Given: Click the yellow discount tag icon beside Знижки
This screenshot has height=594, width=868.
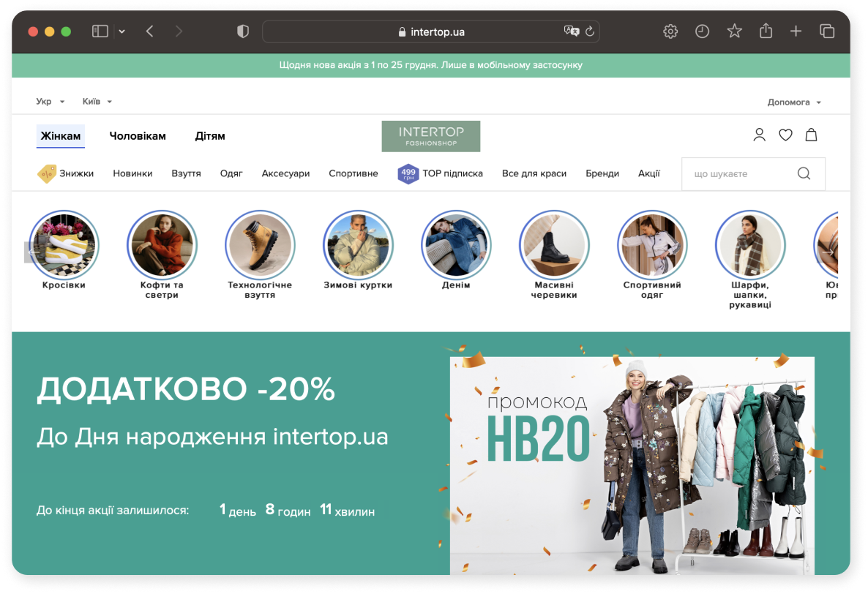Looking at the screenshot, I should [47, 173].
